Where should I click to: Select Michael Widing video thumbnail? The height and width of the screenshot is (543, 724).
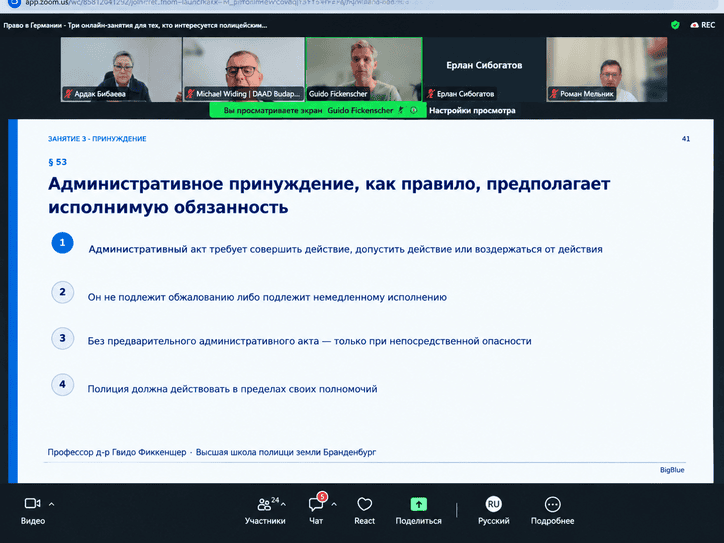click(x=243, y=69)
